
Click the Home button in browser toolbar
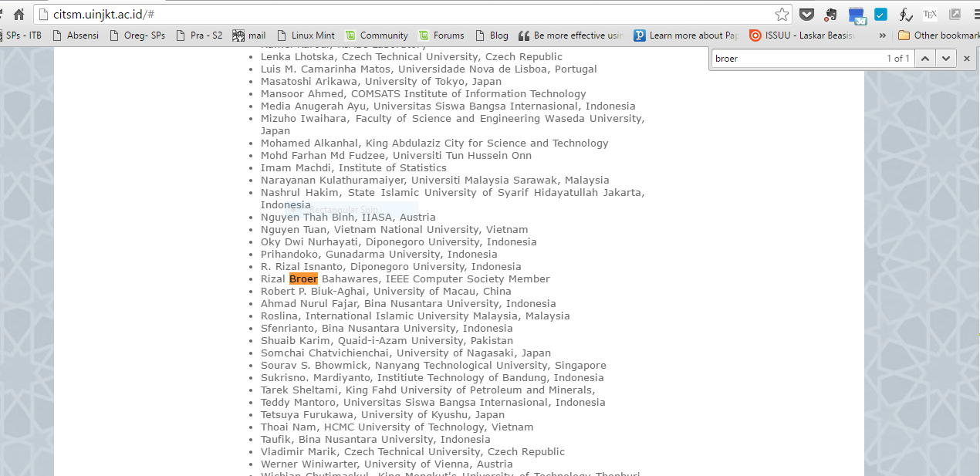tap(19, 14)
